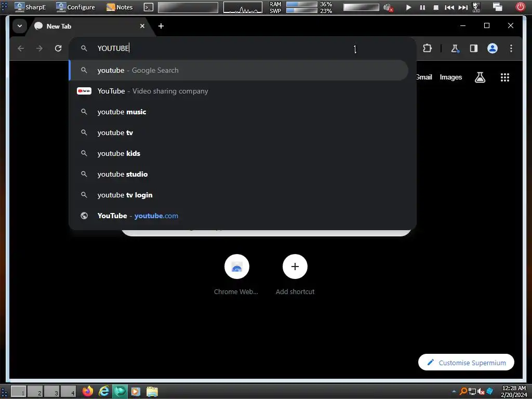Image resolution: width=532 pixels, height=399 pixels.
Task: Click the muted speaker tray icon
Action: 481,392
